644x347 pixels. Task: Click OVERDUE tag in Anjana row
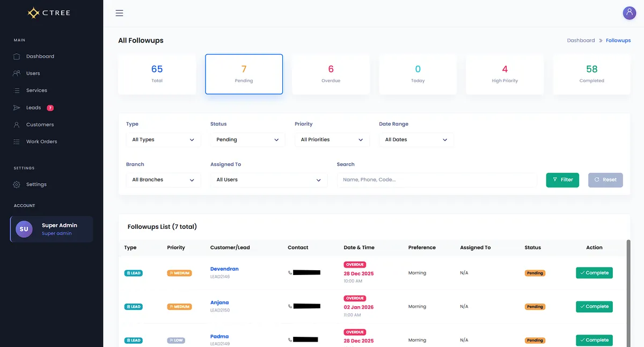click(355, 298)
